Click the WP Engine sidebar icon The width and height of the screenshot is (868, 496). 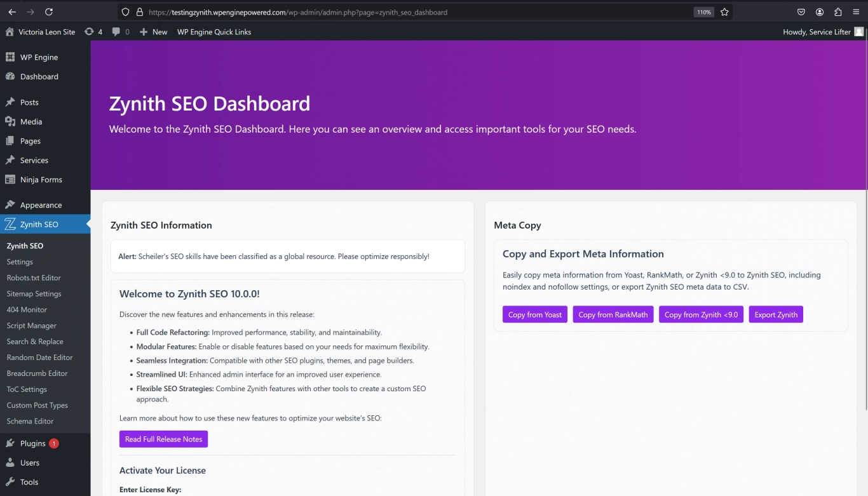10,57
